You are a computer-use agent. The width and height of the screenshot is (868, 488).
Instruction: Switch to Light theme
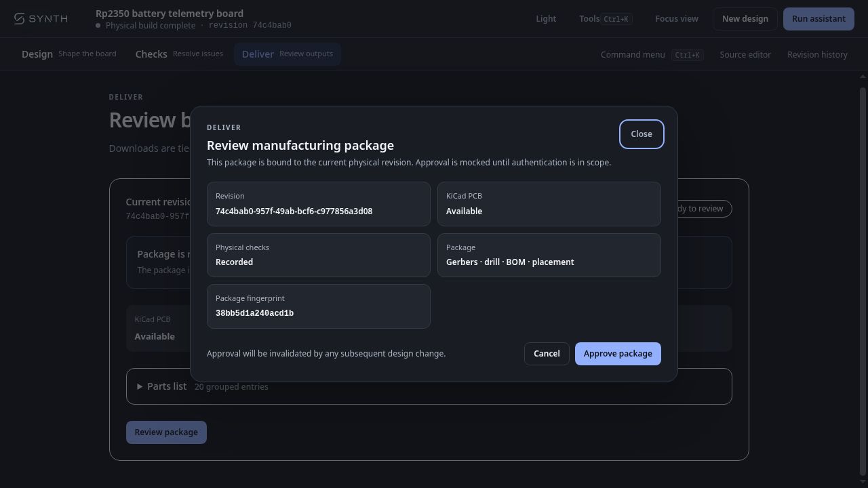(x=546, y=18)
